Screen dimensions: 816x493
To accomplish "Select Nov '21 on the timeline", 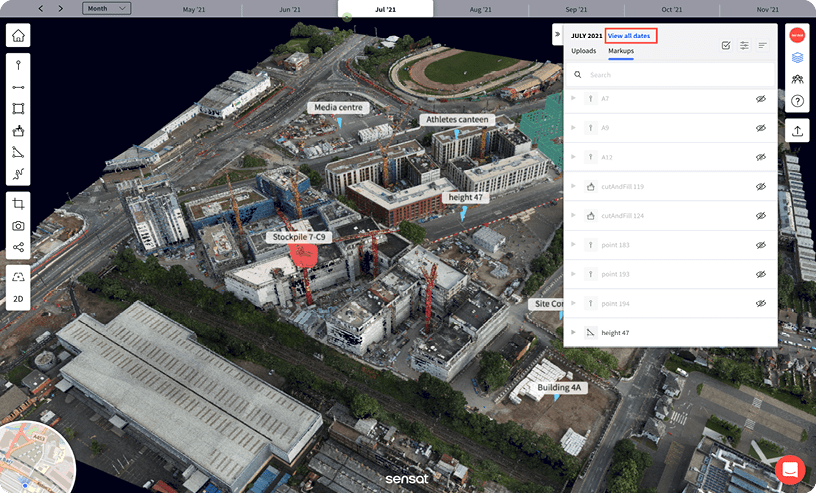I will click(768, 9).
